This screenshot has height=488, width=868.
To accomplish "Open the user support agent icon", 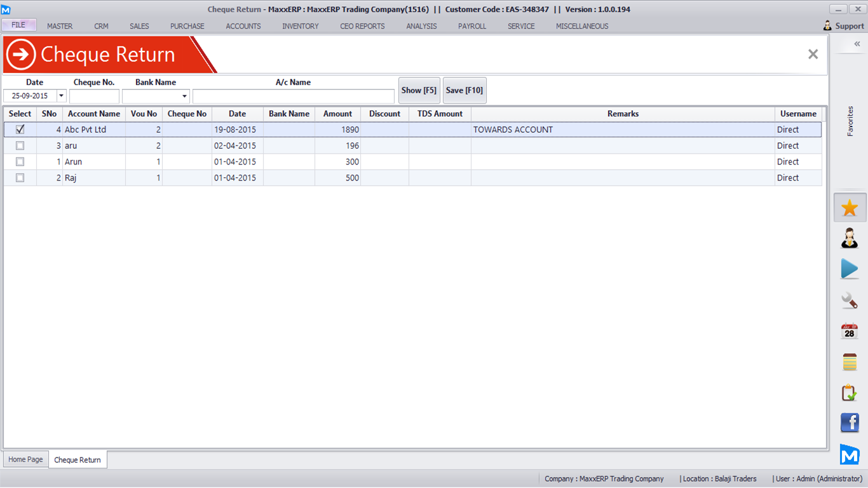I will click(850, 238).
